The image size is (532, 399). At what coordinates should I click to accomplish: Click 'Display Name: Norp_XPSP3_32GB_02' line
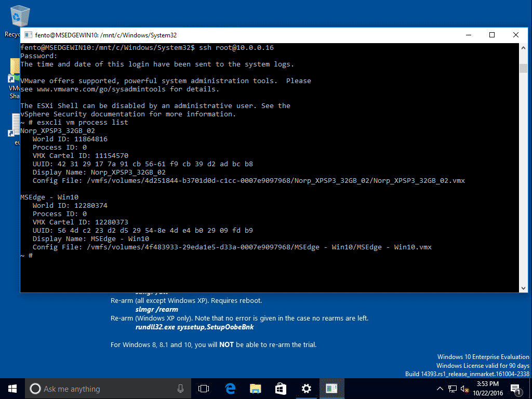click(99, 172)
